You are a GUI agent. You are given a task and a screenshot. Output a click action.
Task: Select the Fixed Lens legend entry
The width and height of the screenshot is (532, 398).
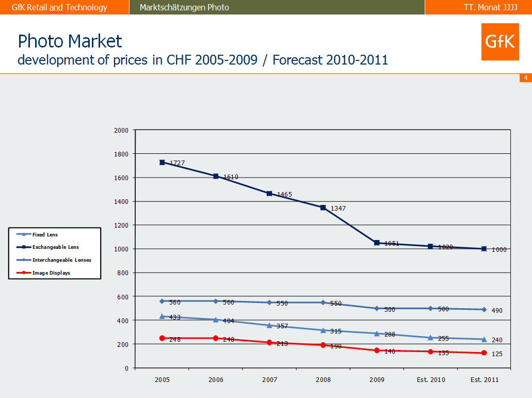(45, 234)
